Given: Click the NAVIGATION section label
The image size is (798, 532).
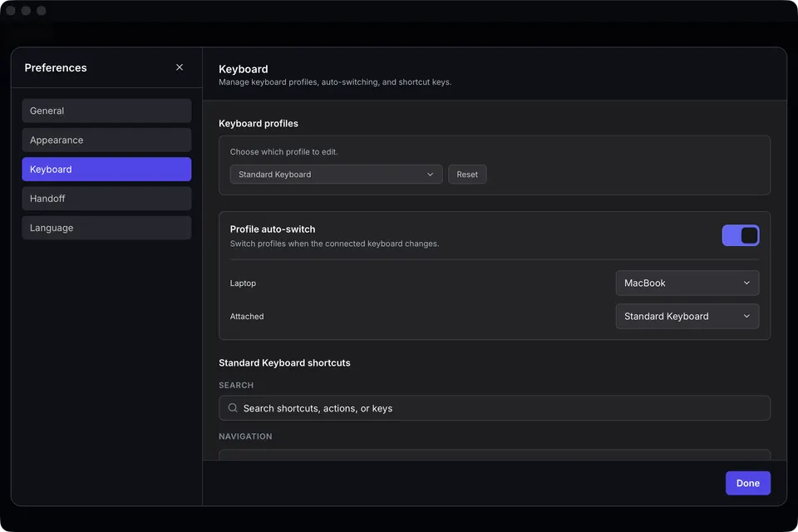Looking at the screenshot, I should (x=245, y=436).
